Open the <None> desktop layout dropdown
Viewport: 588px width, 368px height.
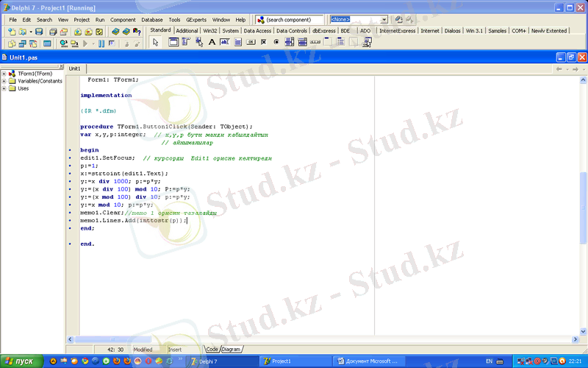384,20
